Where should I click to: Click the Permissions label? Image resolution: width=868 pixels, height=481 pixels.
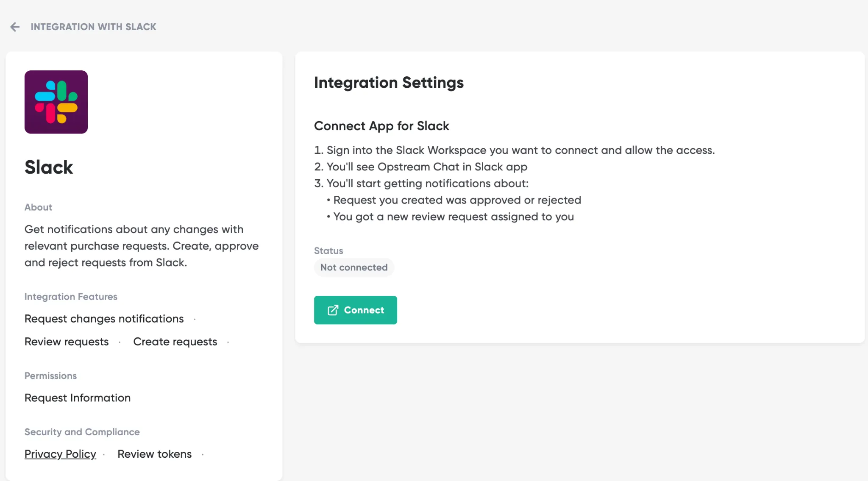pos(50,376)
